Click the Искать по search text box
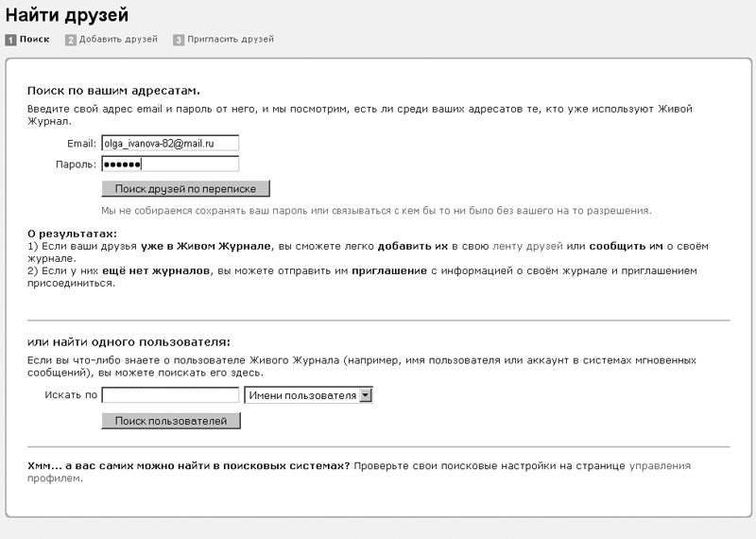 coord(170,395)
